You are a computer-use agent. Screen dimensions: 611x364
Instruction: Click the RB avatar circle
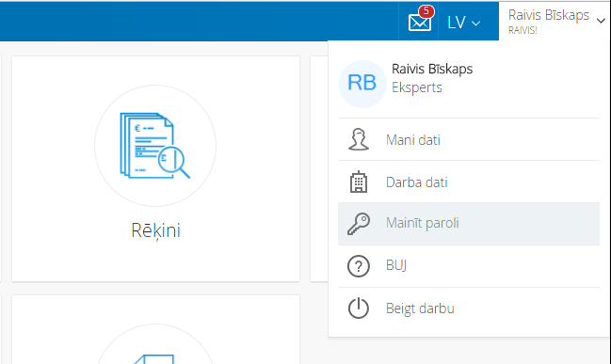pos(362,84)
